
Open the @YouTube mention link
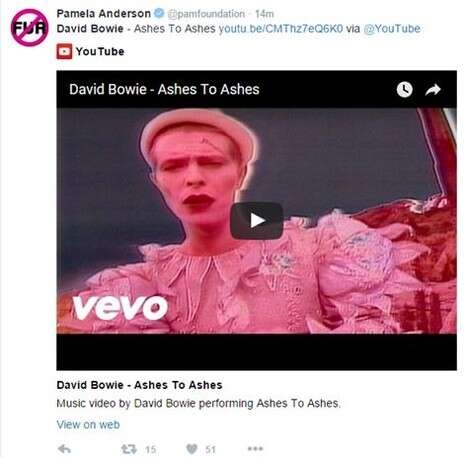coord(392,29)
